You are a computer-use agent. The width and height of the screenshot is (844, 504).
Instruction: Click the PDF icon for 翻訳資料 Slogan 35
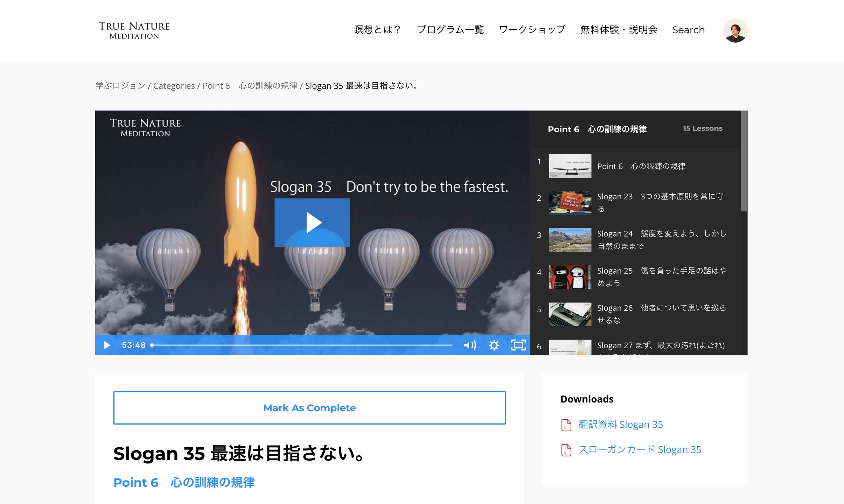(566, 425)
